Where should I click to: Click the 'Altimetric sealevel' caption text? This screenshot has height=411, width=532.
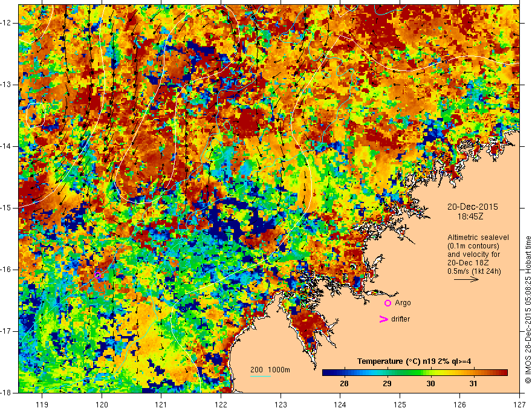coord(478,238)
